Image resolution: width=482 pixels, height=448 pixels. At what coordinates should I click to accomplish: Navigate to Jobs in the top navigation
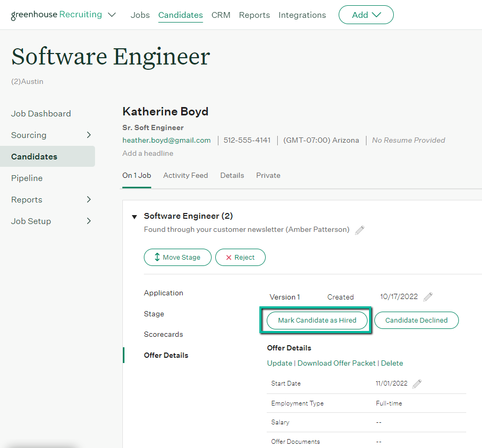(140, 15)
